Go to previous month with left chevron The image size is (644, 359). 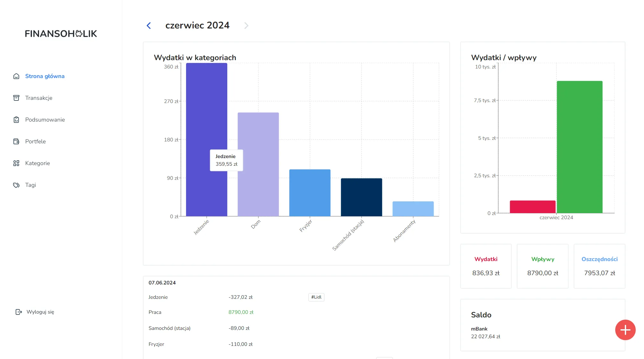tap(149, 26)
